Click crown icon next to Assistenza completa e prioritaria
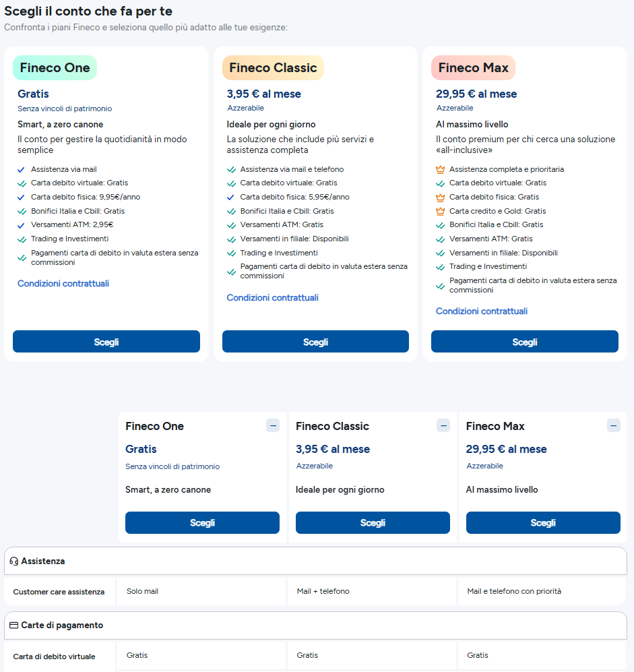 (x=440, y=169)
